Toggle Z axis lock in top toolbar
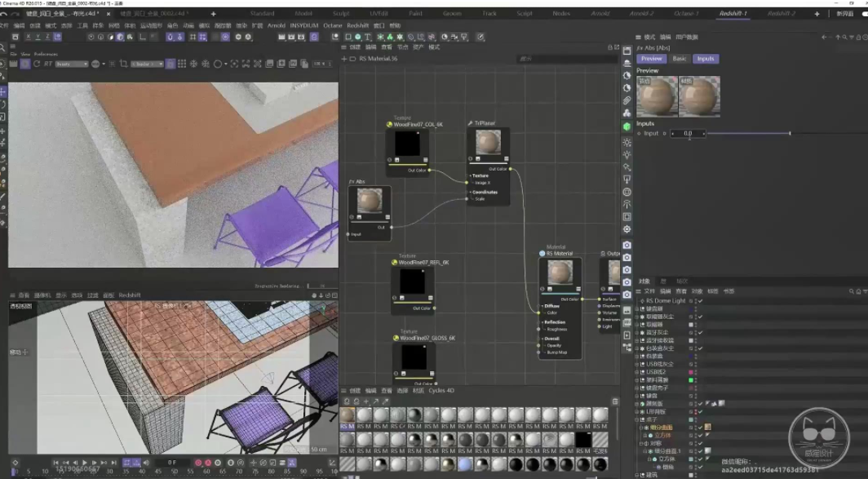Viewport: 868px width, 479px height. (47, 37)
